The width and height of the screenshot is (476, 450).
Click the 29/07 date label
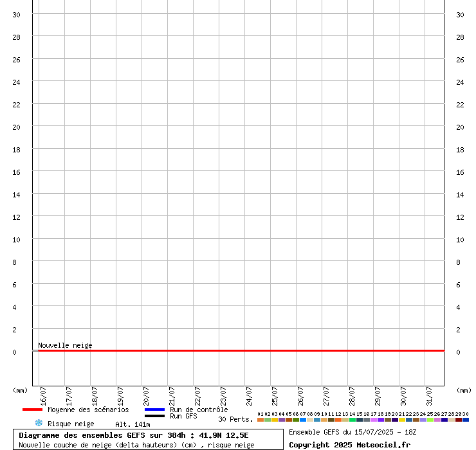pyautogui.click(x=378, y=396)
